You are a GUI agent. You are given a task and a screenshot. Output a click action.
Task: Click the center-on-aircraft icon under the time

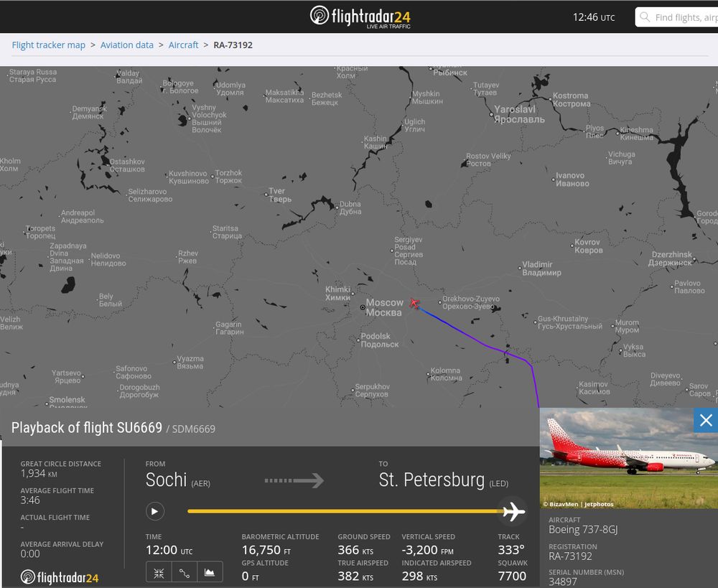159,573
